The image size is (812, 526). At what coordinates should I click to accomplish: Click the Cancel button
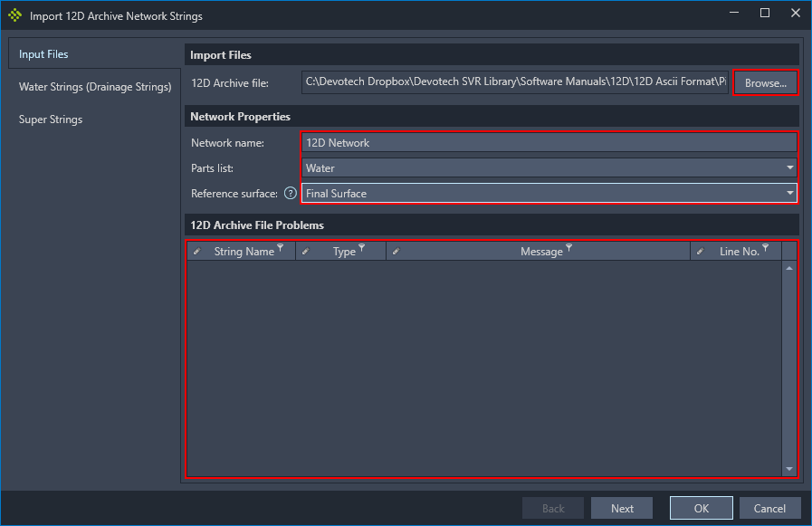click(769, 509)
